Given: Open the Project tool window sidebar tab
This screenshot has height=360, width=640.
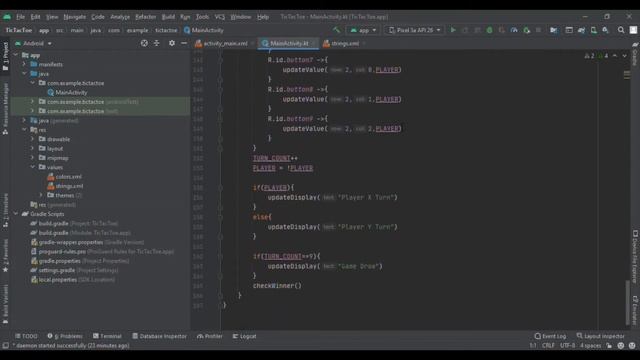Looking at the screenshot, I should click(x=5, y=57).
